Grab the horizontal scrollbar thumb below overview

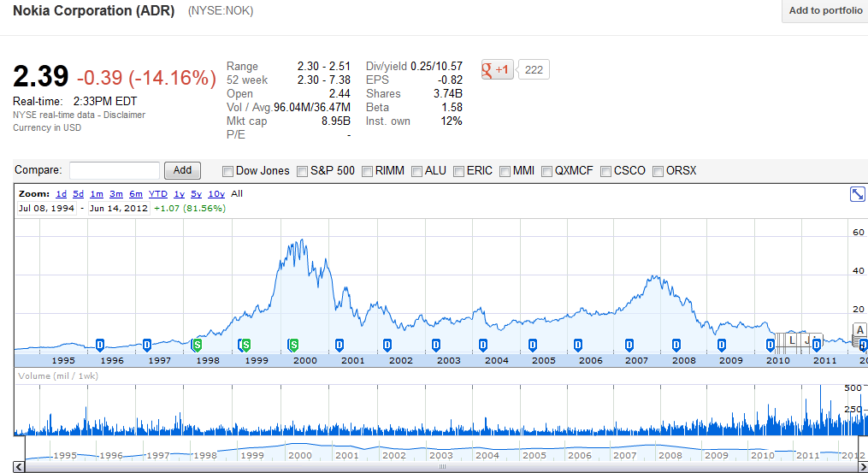click(x=442, y=467)
